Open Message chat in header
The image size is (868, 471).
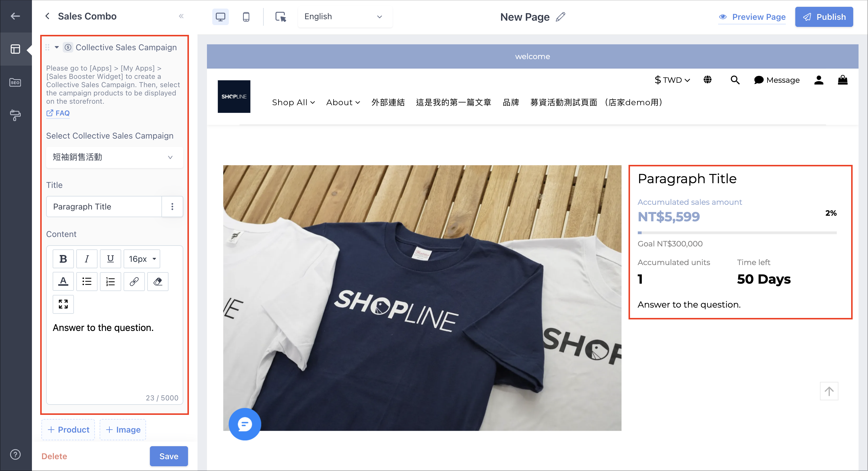(x=777, y=80)
